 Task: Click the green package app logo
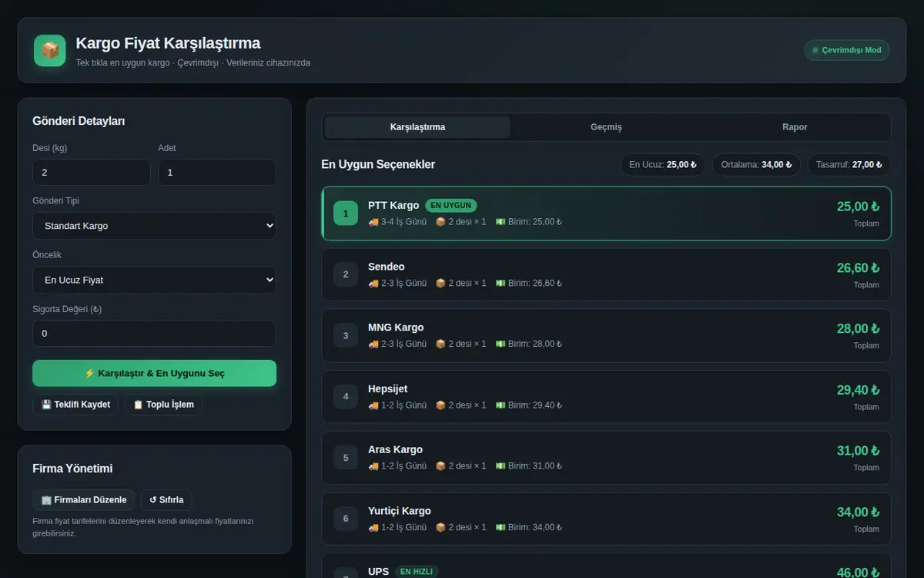50,51
